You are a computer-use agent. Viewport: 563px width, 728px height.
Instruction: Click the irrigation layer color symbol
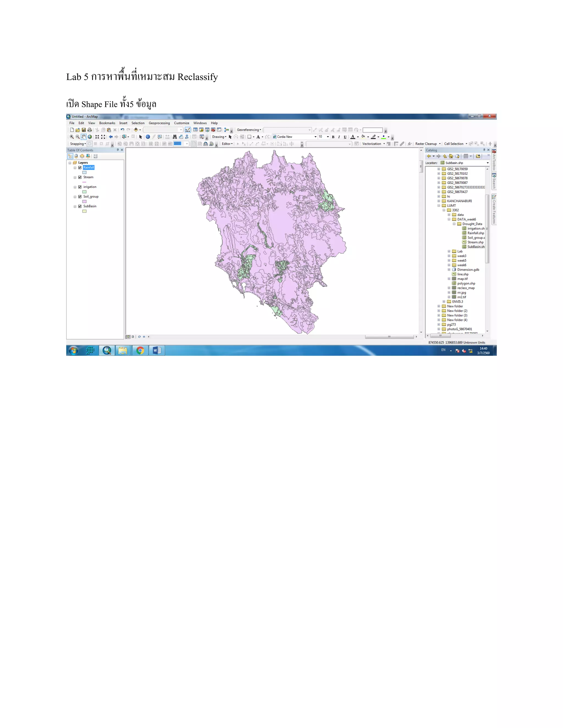[x=84, y=192]
